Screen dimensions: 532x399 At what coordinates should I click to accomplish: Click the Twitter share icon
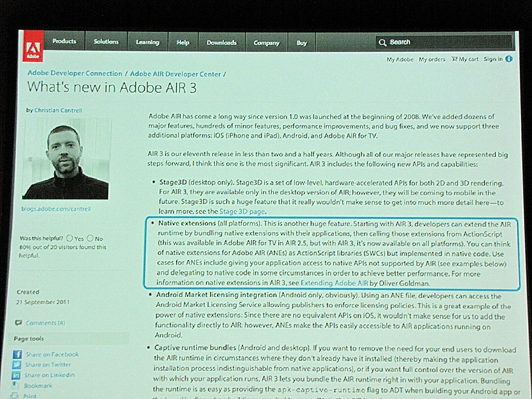16,365
